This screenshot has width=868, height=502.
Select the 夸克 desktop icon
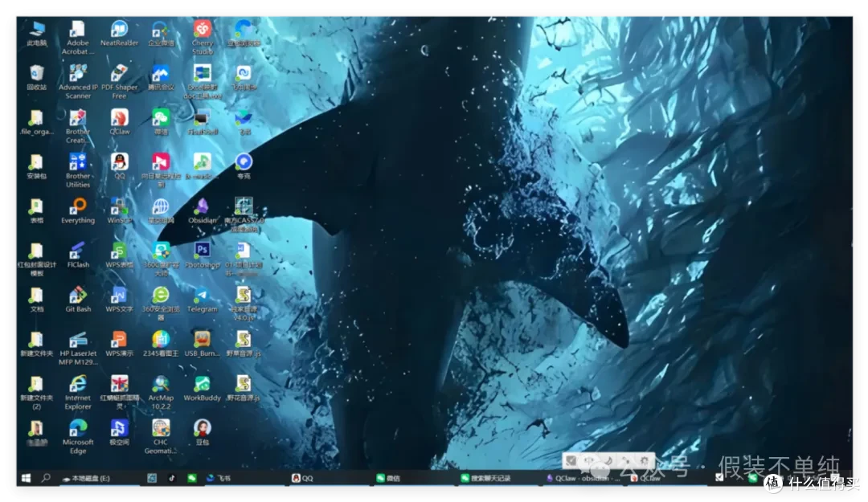pyautogui.click(x=244, y=166)
